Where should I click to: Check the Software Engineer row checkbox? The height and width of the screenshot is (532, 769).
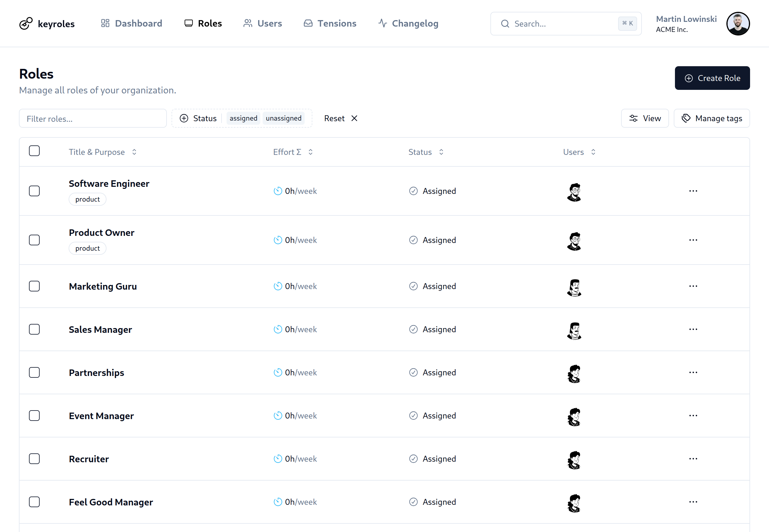[34, 191]
